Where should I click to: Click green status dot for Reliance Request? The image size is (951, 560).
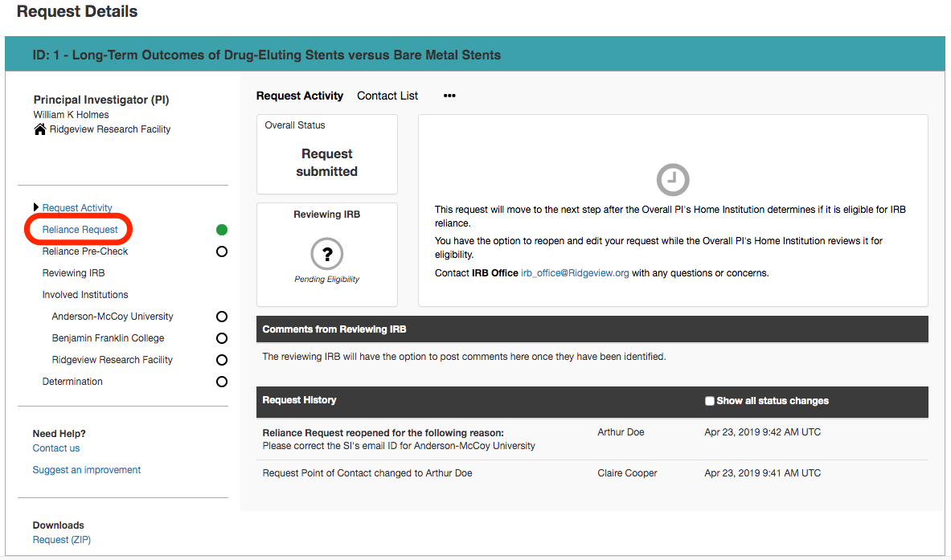[222, 230]
